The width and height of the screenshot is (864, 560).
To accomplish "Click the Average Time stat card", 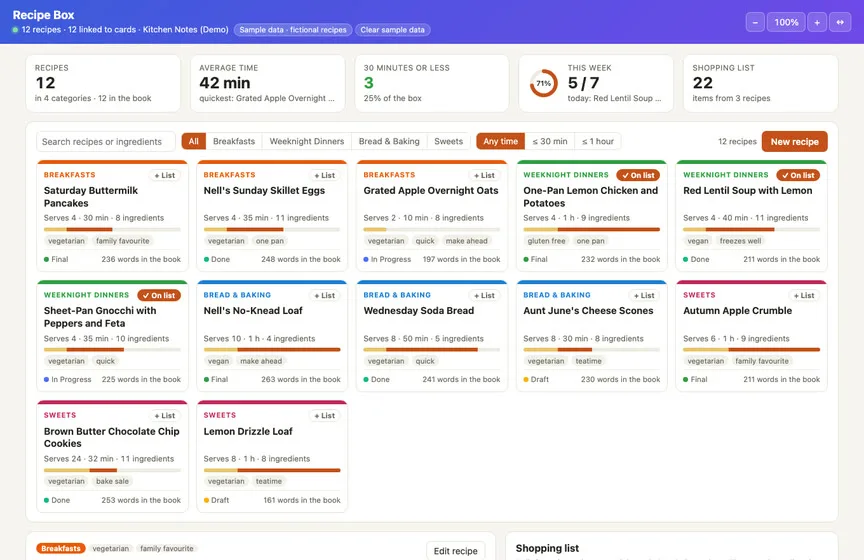I will point(268,83).
